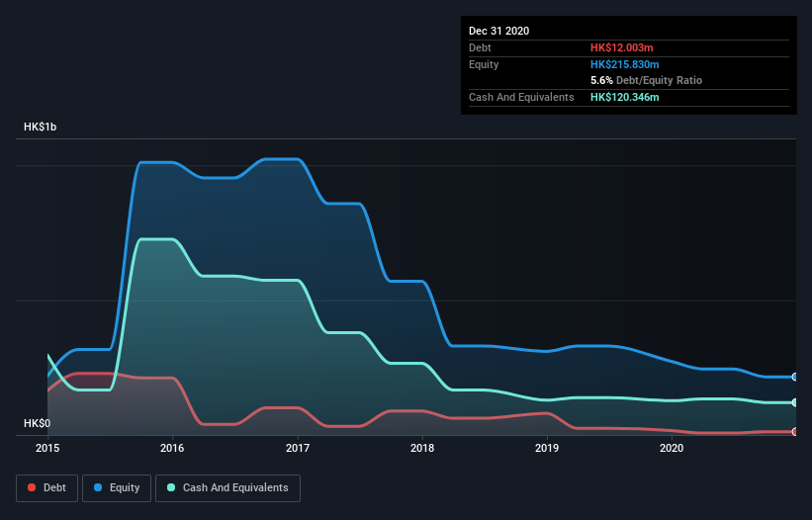This screenshot has height=520, width=812.
Task: Toggle the Debt series legend button
Action: tap(46, 488)
